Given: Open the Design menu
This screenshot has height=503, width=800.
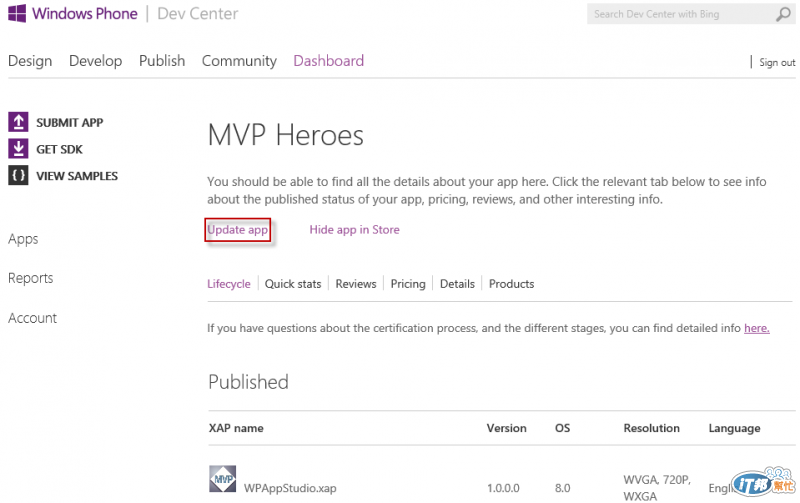Looking at the screenshot, I should tap(30, 61).
